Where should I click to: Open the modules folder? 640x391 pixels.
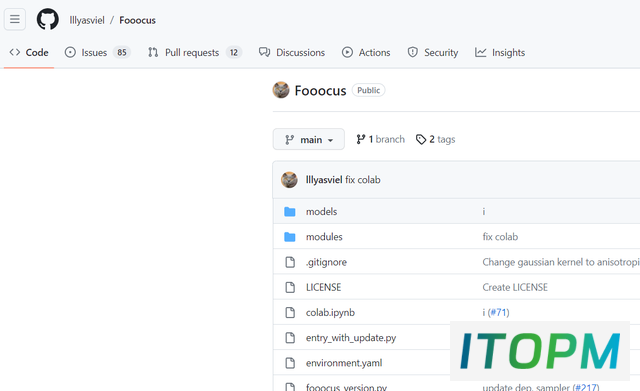tap(324, 237)
